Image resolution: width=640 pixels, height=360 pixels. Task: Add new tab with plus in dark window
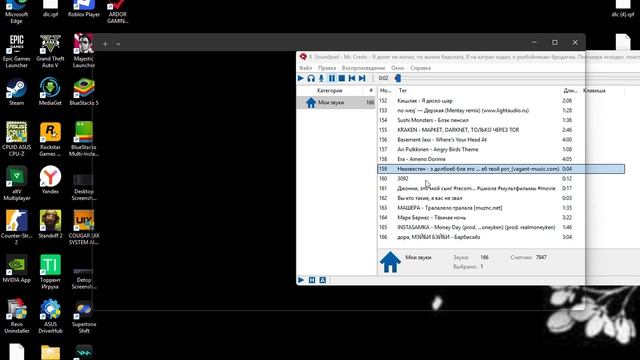[x=105, y=44]
